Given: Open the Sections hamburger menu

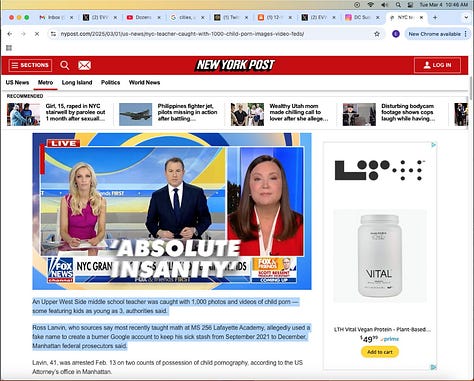Looking at the screenshot, I should (30, 65).
